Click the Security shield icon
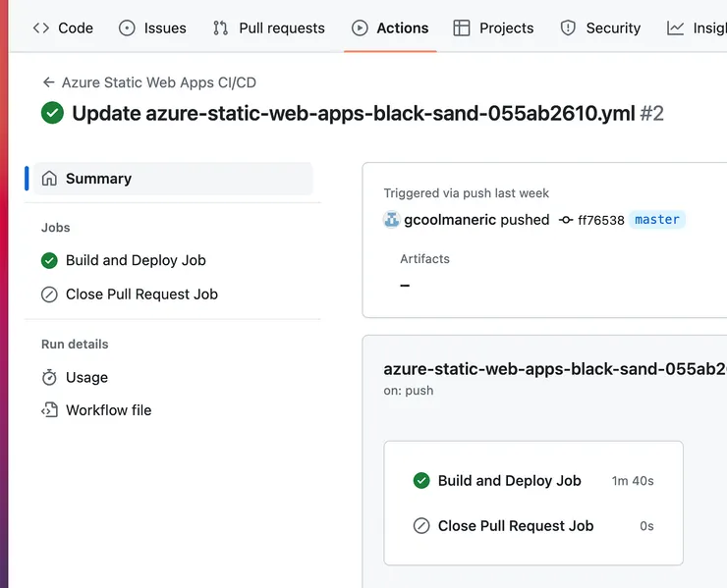 click(568, 28)
